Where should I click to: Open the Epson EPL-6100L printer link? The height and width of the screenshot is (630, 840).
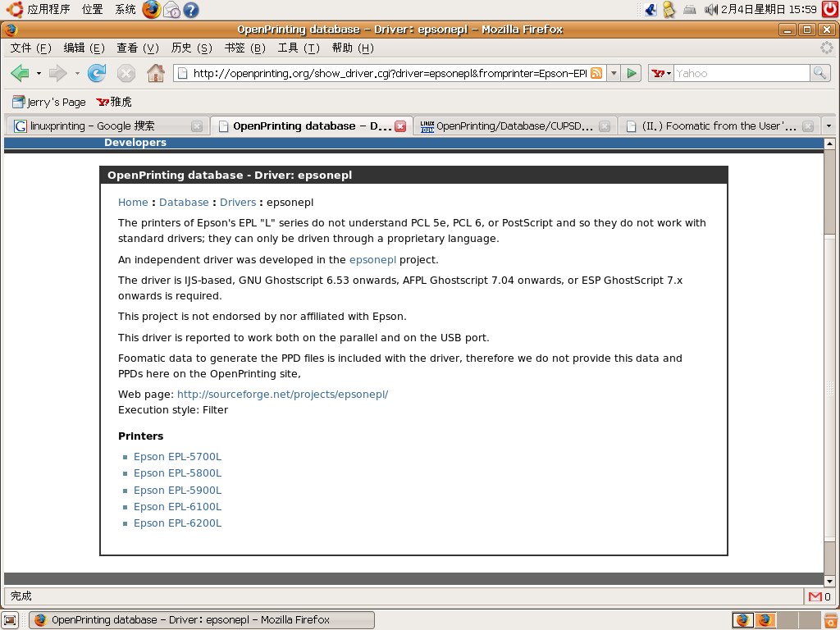(177, 507)
